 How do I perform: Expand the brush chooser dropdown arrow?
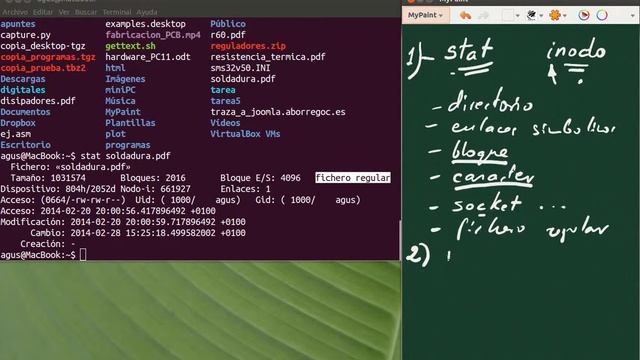click(541, 16)
